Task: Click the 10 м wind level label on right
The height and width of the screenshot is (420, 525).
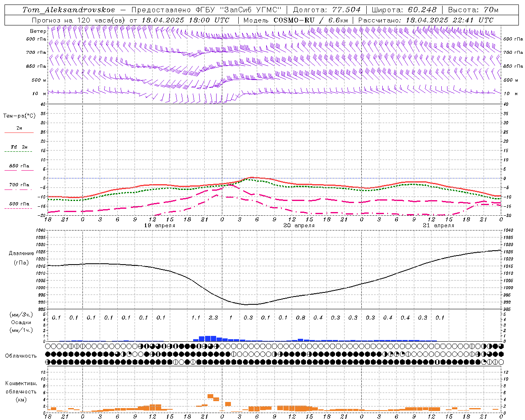Action: [x=510, y=94]
